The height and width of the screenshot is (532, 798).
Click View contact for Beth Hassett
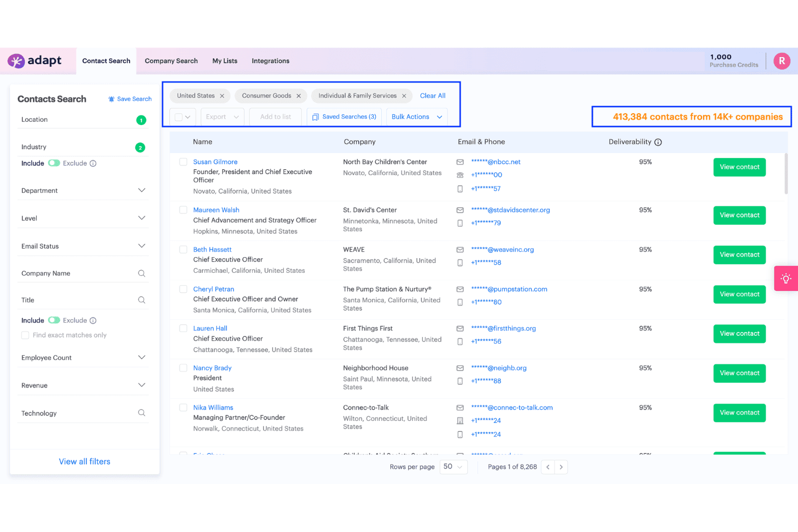pyautogui.click(x=739, y=255)
